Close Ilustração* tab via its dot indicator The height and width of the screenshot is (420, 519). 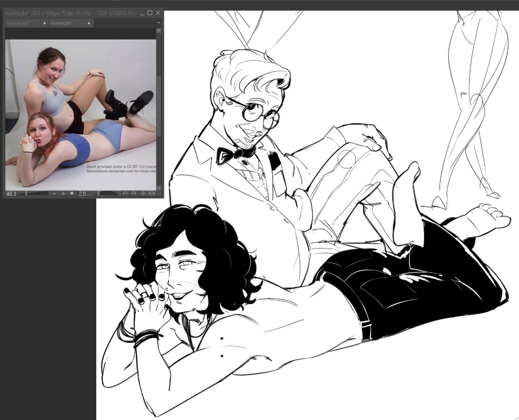click(89, 23)
